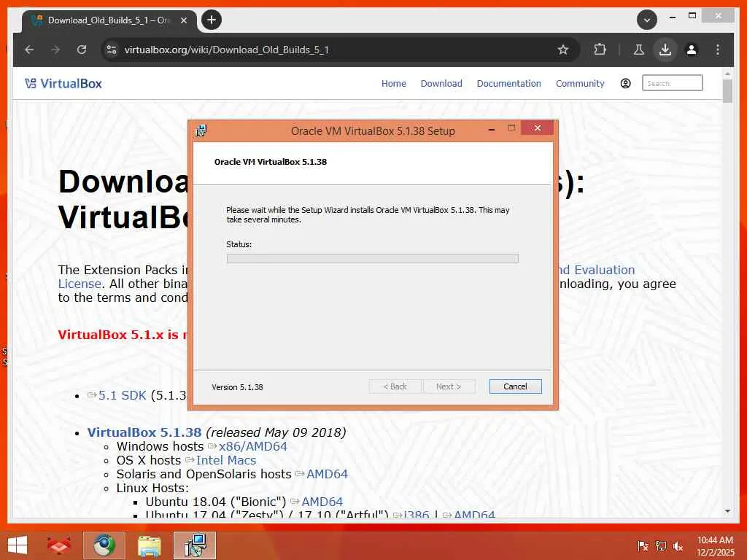The height and width of the screenshot is (560, 747).
Task: Click the scrollbar down arrow
Action: coord(727,511)
